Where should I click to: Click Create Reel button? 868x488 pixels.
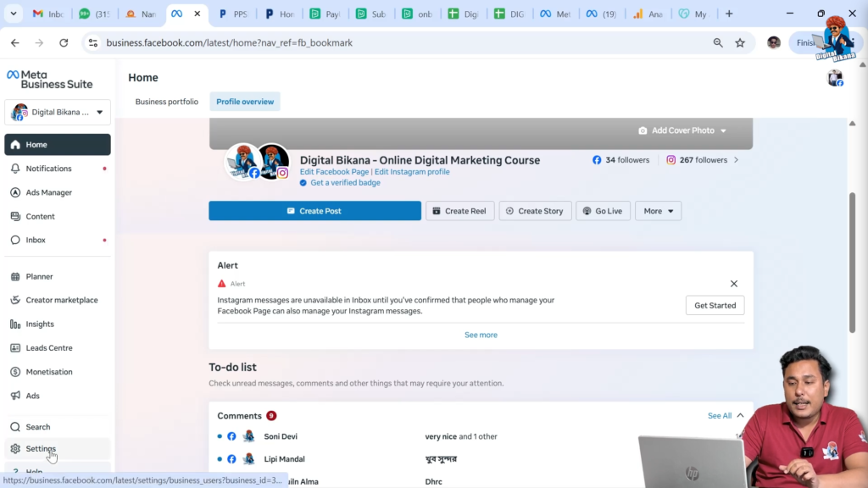pyautogui.click(x=460, y=211)
